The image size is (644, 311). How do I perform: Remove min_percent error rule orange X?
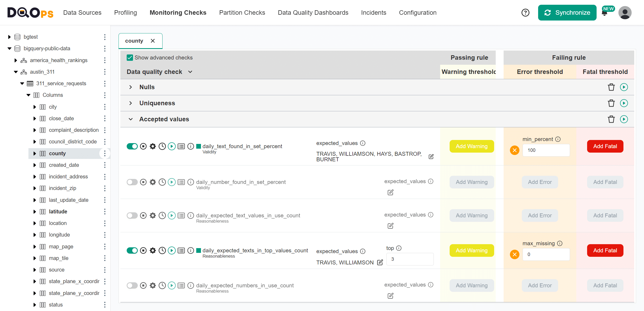click(x=514, y=150)
